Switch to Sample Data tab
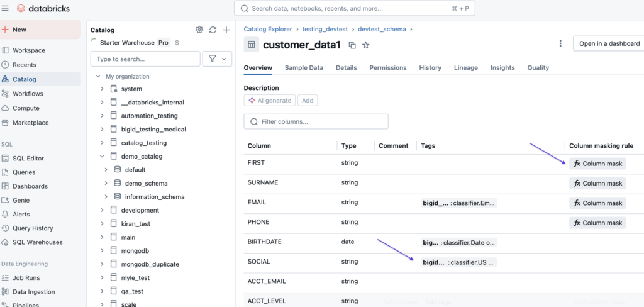The width and height of the screenshot is (644, 307). tap(304, 68)
